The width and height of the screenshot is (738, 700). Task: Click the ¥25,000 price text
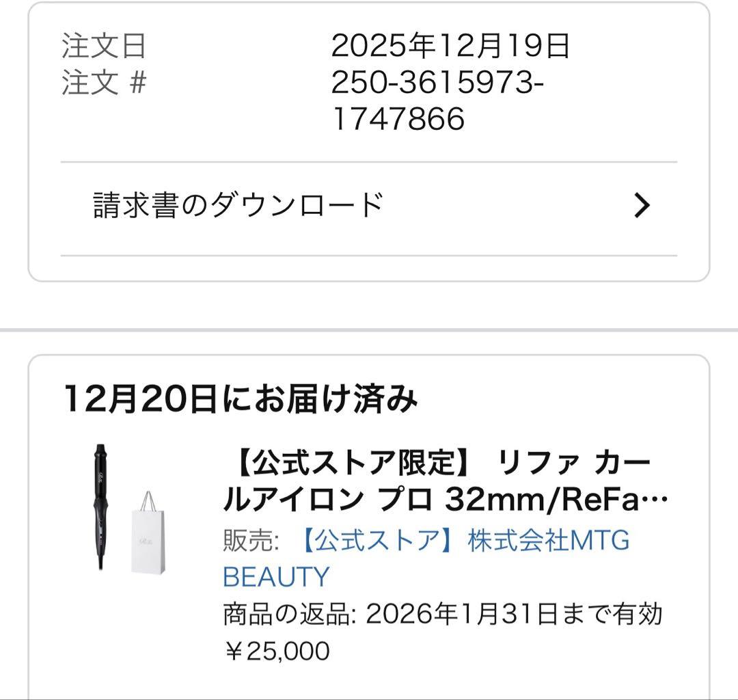[x=277, y=650]
